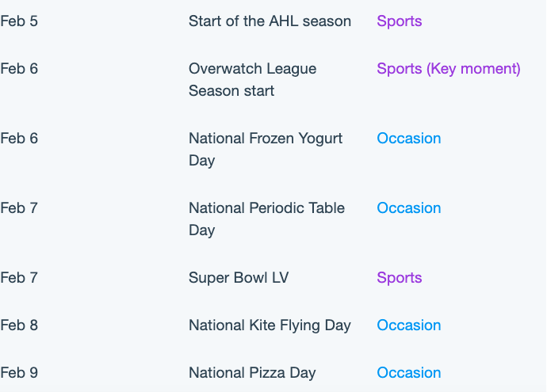
Task: Select the National Frozen Yogurt Day entry
Action: (x=266, y=150)
